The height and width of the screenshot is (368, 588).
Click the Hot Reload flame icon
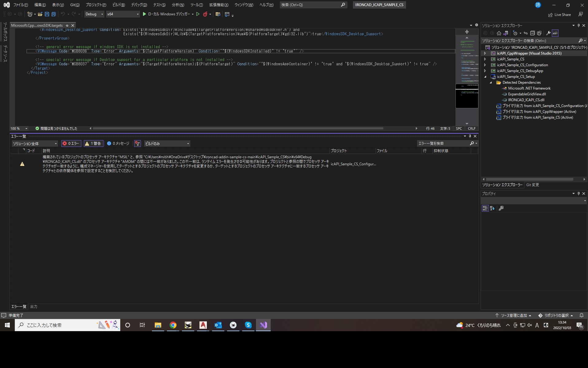(x=205, y=14)
